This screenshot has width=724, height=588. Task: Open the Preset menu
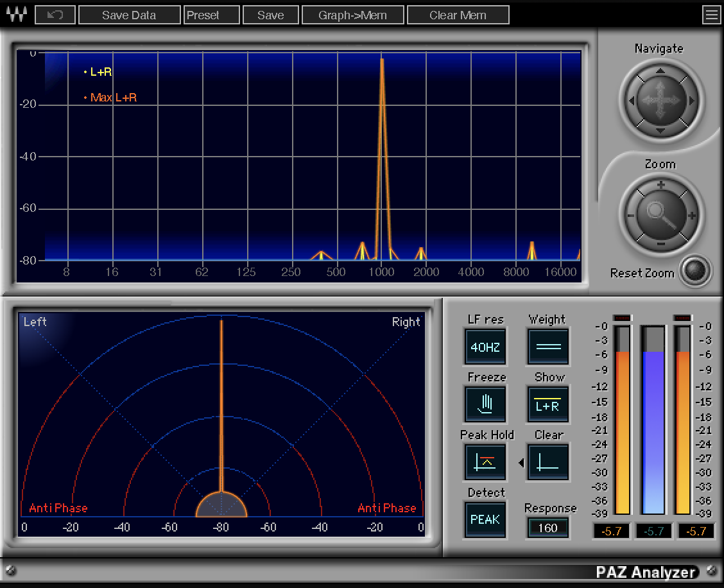(x=211, y=15)
